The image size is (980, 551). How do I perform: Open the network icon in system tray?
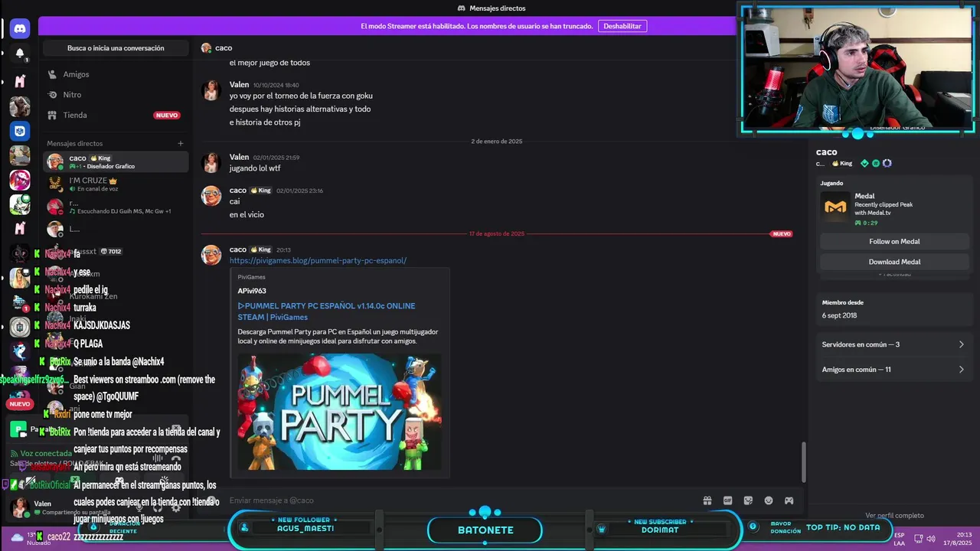[x=919, y=539]
